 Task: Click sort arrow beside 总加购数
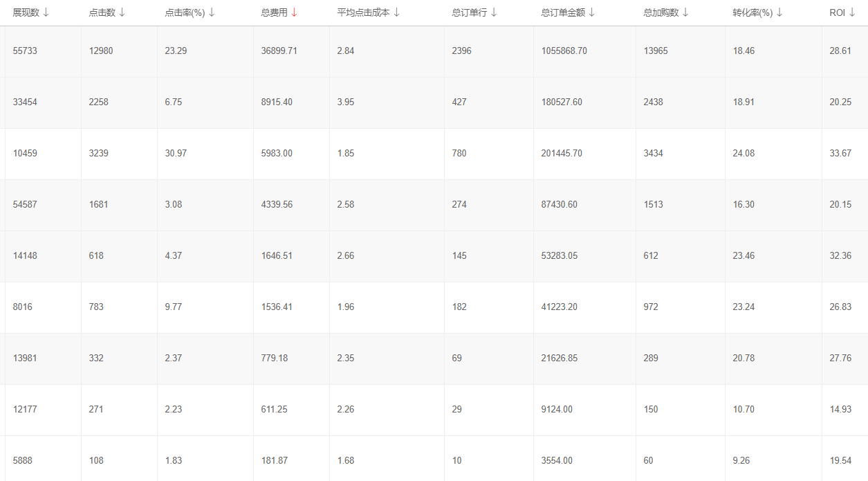(x=685, y=12)
